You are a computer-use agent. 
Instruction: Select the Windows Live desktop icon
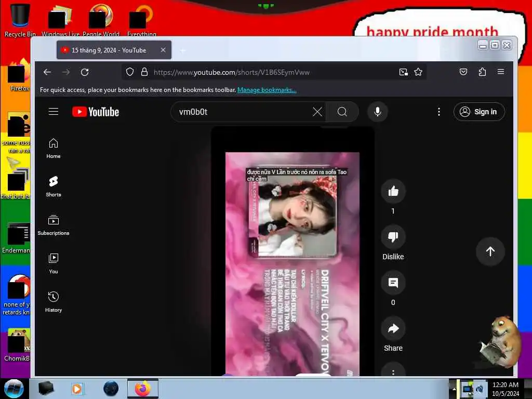60,20
